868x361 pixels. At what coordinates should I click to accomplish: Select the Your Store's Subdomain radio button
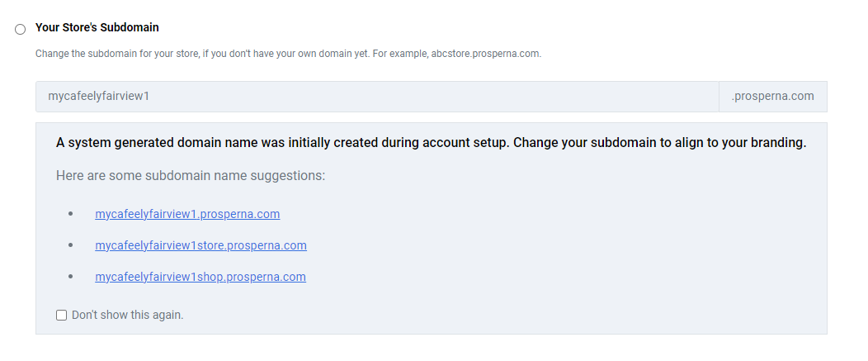pos(20,30)
